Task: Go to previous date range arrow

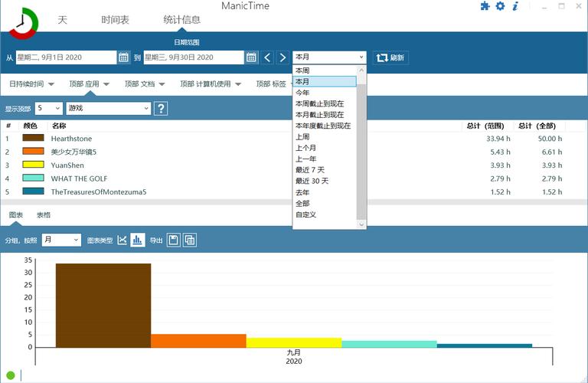Action: (267, 57)
